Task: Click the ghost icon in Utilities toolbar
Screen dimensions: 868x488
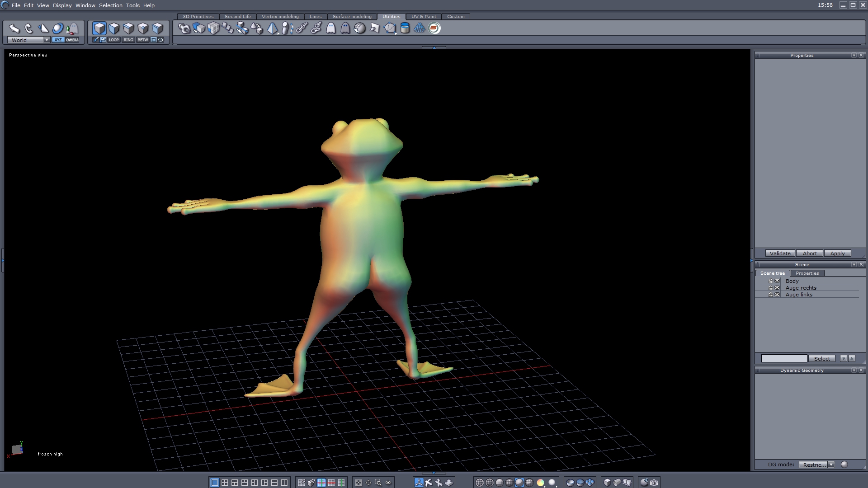Action: point(331,28)
